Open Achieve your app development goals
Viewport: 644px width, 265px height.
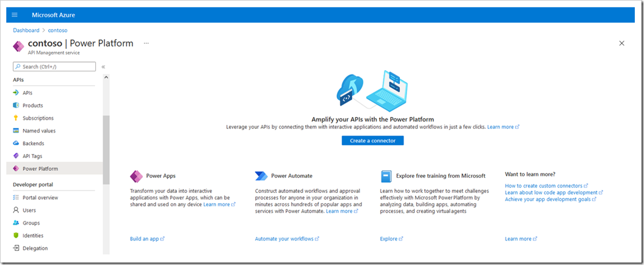point(551,199)
